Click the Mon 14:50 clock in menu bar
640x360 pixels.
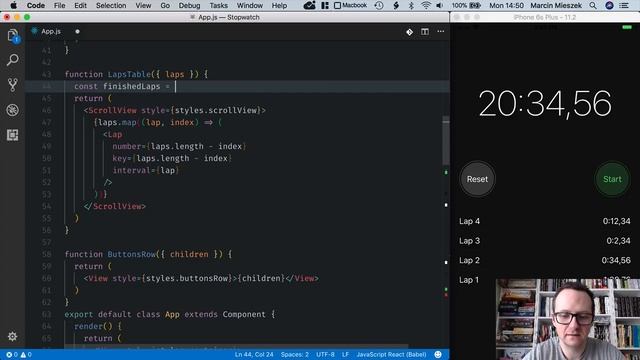[x=506, y=5]
